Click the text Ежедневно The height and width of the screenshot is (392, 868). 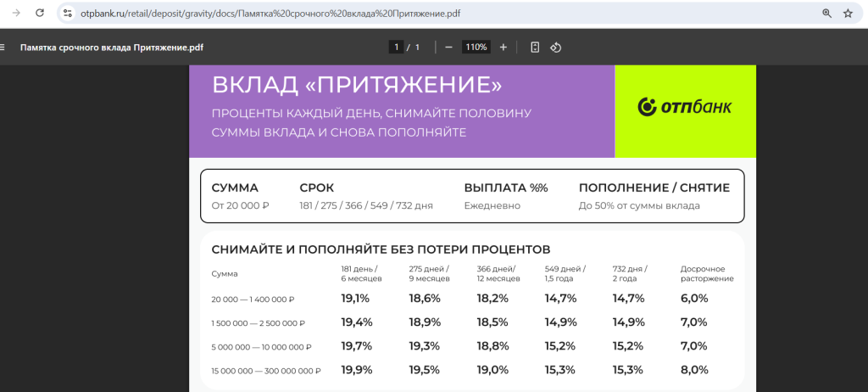tap(492, 205)
